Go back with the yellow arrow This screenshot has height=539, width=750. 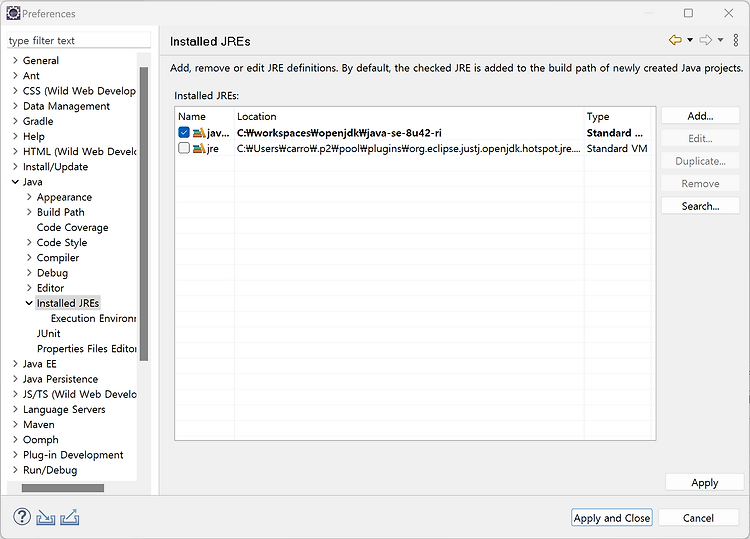tap(675, 40)
